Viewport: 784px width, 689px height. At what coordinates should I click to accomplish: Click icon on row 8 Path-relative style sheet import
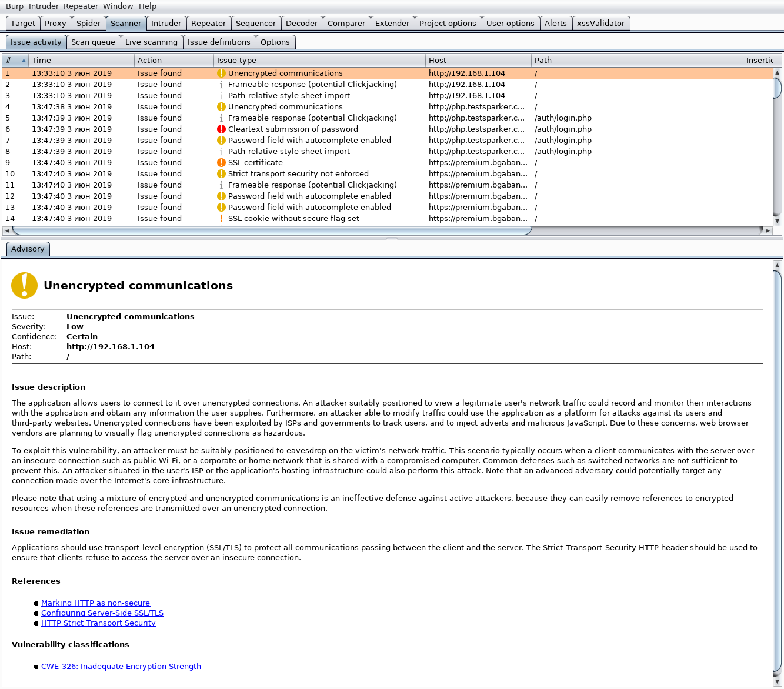click(221, 152)
